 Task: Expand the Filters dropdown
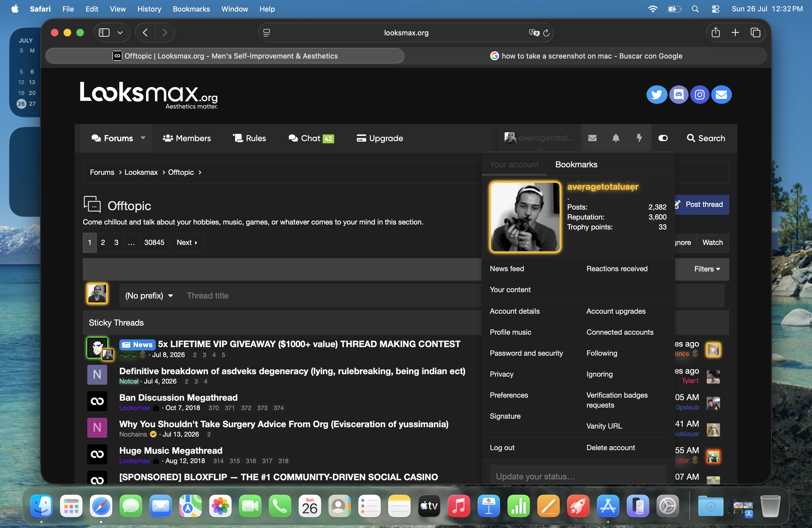(x=707, y=269)
